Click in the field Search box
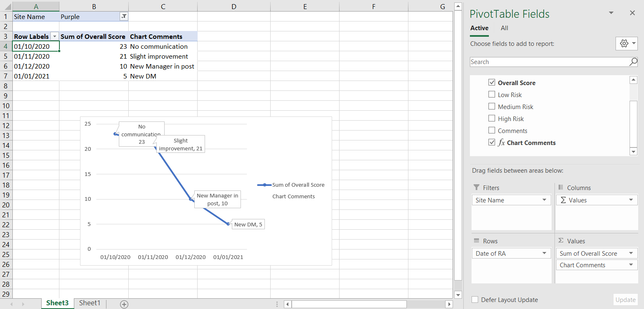The width and height of the screenshot is (644, 309). point(550,62)
